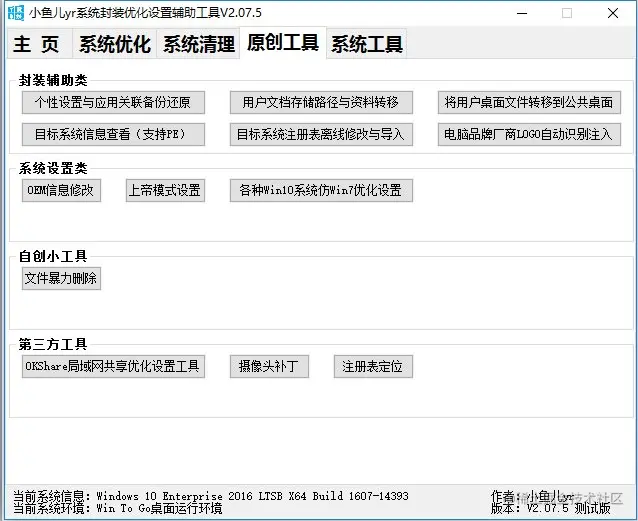
Task: Click the 当前系统信息 Windows 10 Enterprise text
Action: click(211, 496)
